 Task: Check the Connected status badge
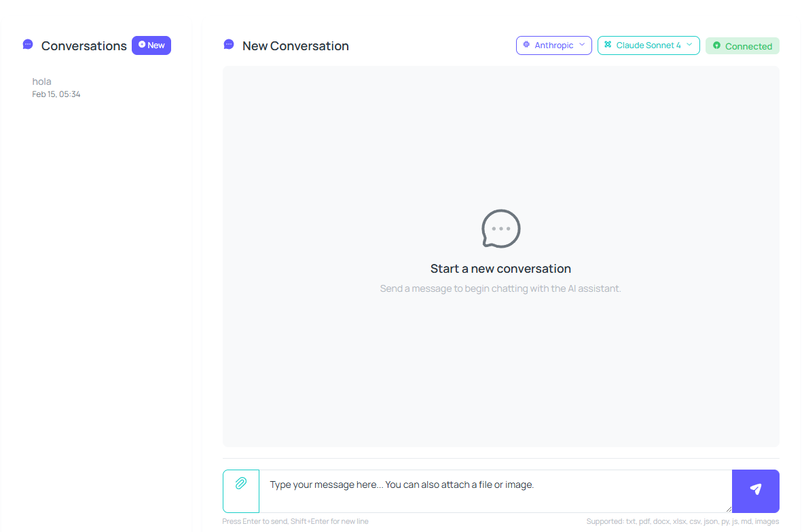point(742,45)
